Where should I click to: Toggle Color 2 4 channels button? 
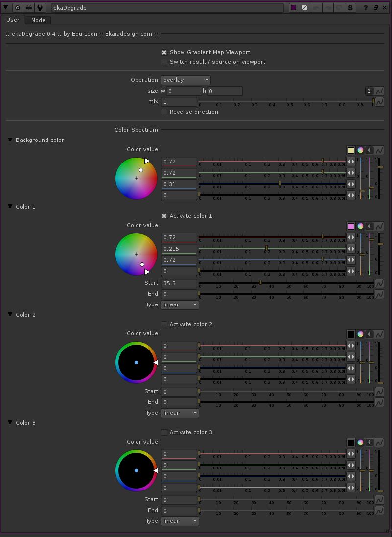pos(369,334)
